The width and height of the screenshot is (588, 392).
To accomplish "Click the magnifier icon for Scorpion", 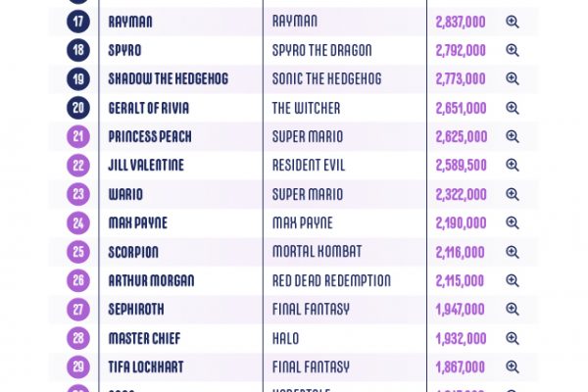I will (x=513, y=252).
